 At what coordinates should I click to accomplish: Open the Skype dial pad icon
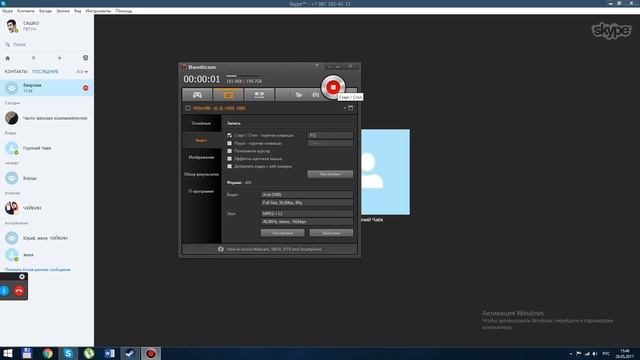coord(33,58)
